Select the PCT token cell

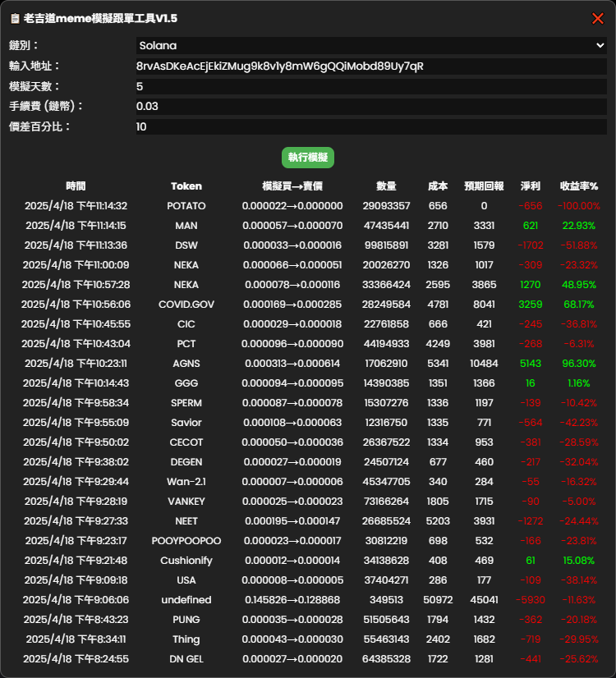point(186,344)
